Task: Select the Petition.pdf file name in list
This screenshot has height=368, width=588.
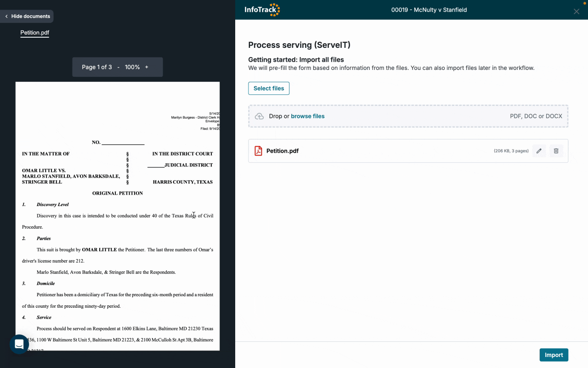Action: pyautogui.click(x=283, y=151)
